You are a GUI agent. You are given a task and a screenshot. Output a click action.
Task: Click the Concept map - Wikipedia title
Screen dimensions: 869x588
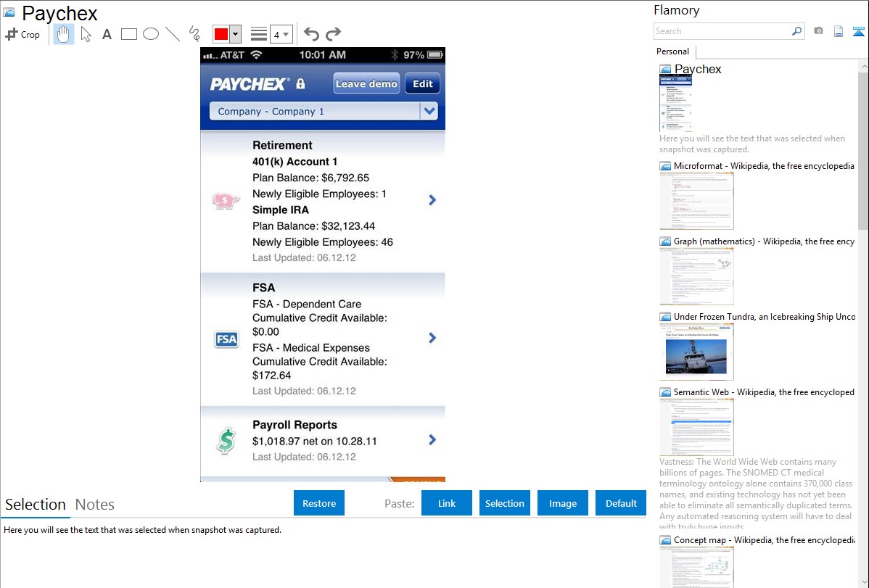pyautogui.click(x=765, y=539)
